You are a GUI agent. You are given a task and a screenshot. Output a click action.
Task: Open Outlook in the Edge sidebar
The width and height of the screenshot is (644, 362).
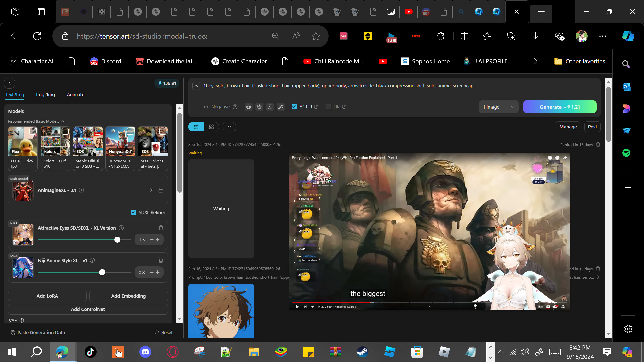[x=626, y=87]
